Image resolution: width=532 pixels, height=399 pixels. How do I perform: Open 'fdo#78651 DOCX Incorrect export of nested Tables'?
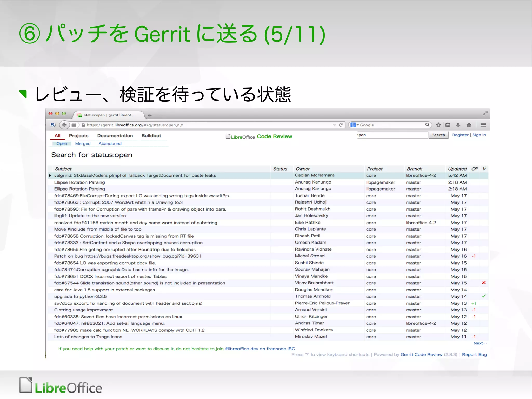pyautogui.click(x=110, y=277)
